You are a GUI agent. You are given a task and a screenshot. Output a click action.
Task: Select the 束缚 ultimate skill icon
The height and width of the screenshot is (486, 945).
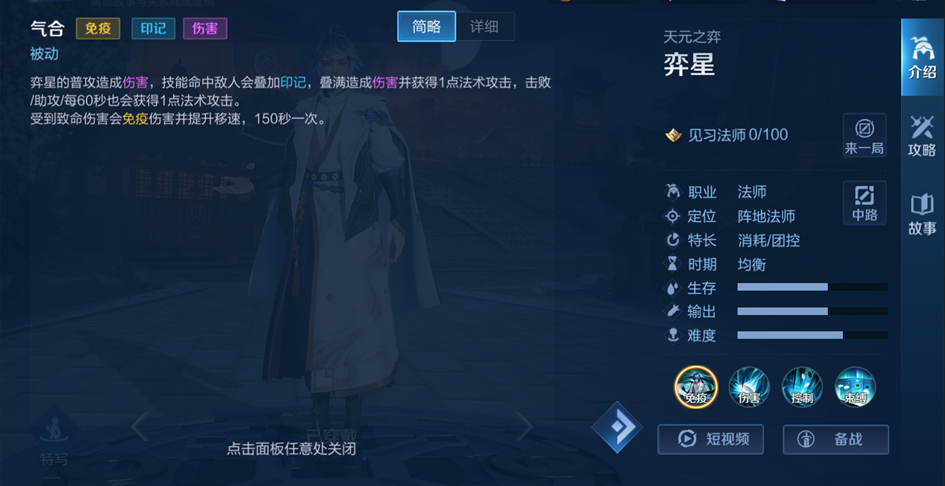tap(855, 387)
